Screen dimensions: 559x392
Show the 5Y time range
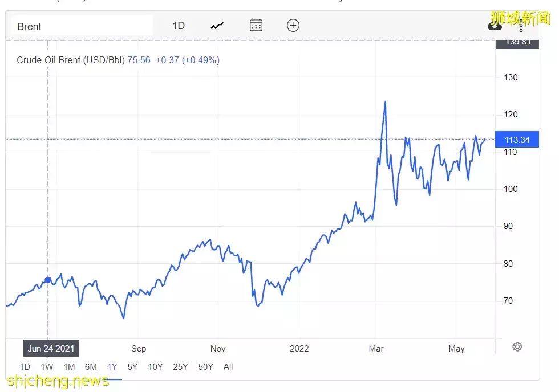pos(132,367)
